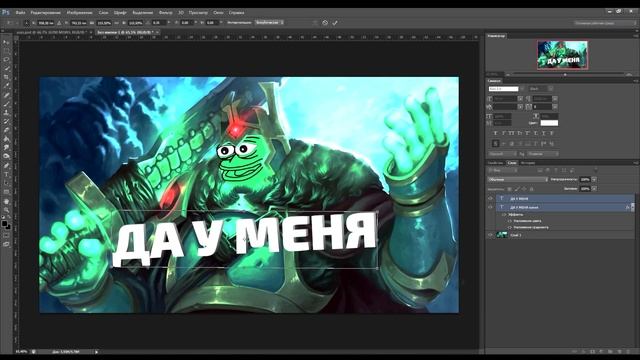Hide the top ДА У МЕНЯ text layer
The height and width of the screenshot is (360, 640).
point(491,198)
